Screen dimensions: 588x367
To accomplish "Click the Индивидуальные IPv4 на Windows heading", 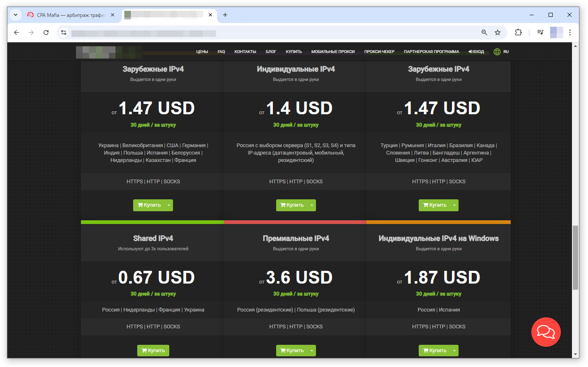I will 438,238.
